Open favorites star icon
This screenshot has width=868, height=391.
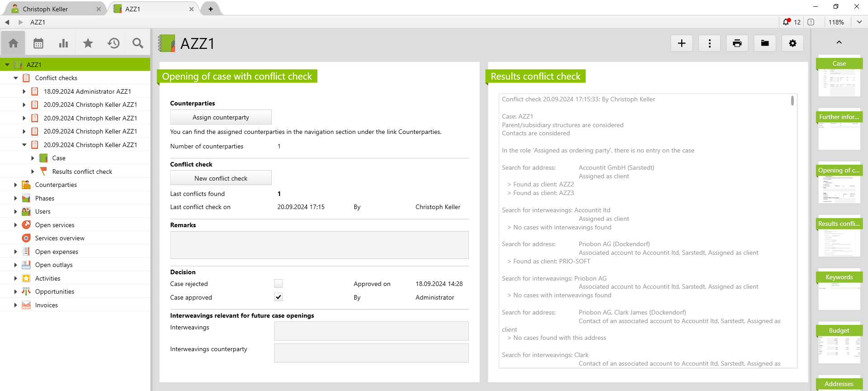(x=88, y=43)
